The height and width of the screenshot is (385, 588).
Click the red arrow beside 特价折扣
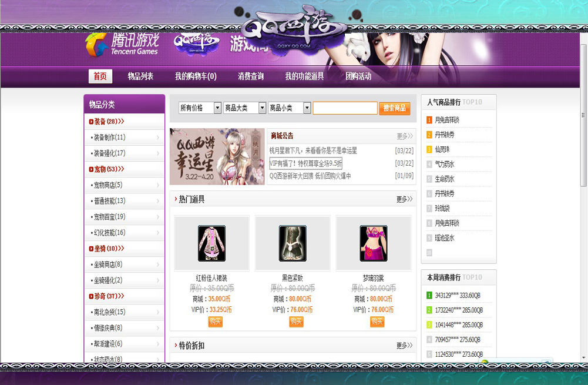176,345
